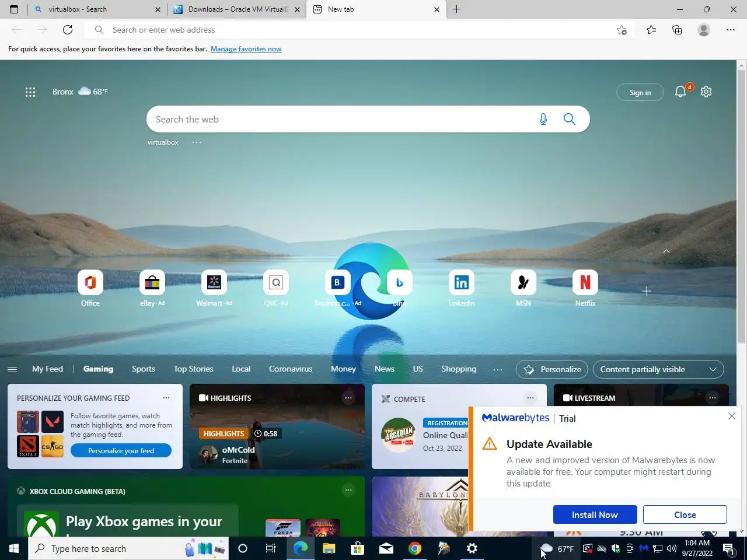Open the oMrCold Fortnite highlights video
Viewport: 747px width, 560px height.
(277, 426)
